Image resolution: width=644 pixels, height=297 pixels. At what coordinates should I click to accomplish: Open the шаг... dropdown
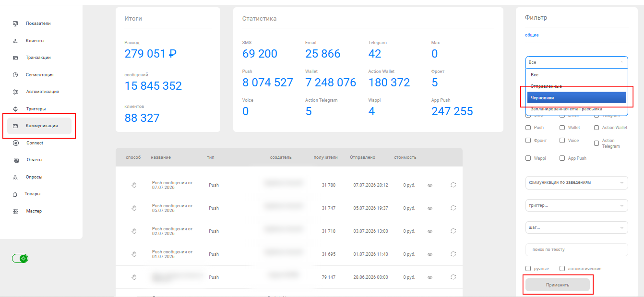pos(577,227)
